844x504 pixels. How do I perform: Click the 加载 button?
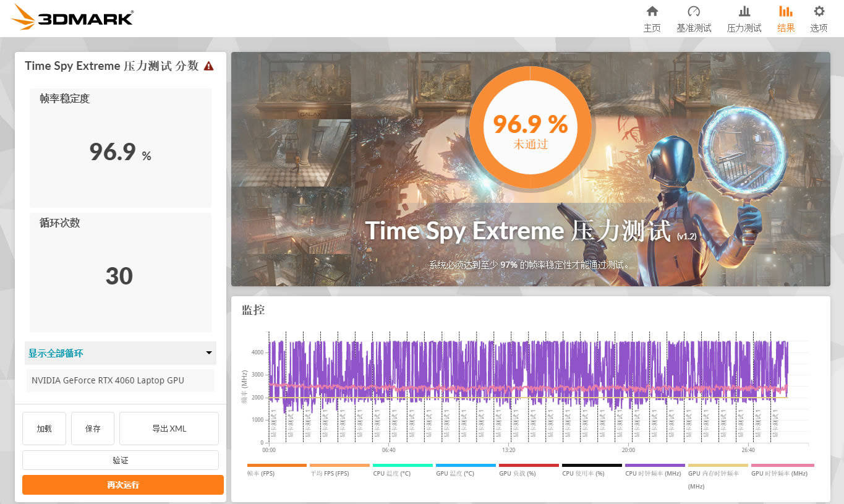pos(44,429)
